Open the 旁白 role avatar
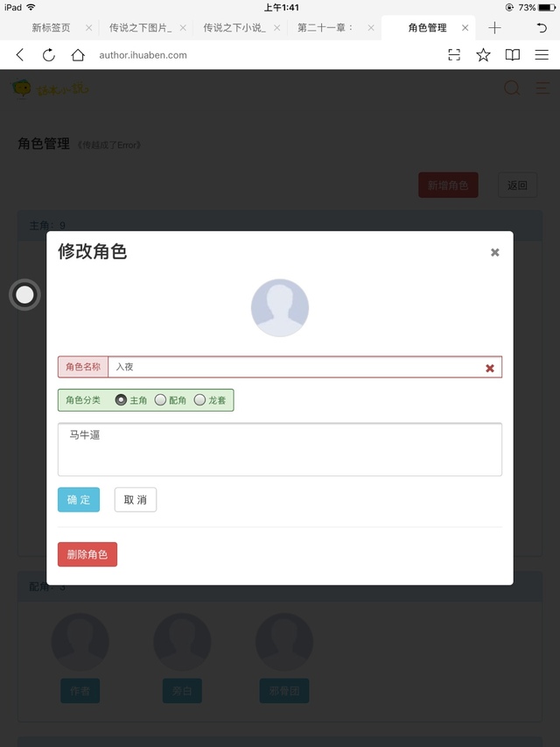Screen dimensions: 560x747 182,642
